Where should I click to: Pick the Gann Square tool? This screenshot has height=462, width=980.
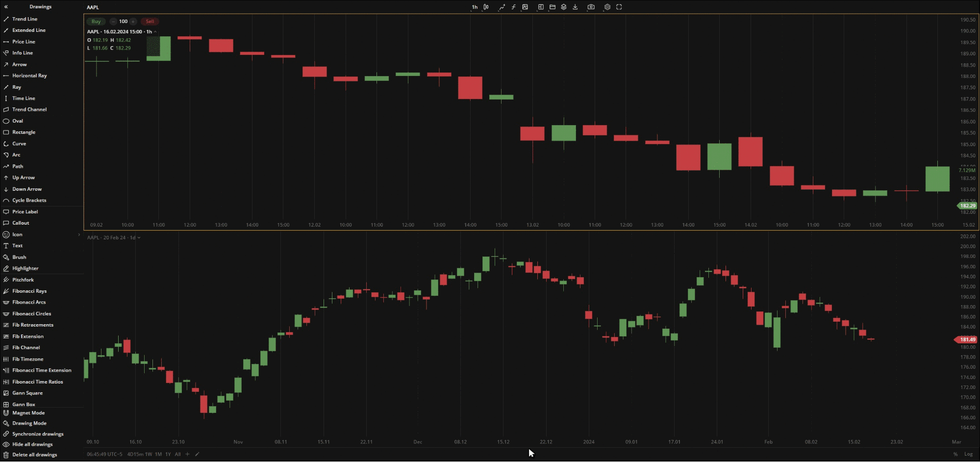pyautogui.click(x=27, y=393)
